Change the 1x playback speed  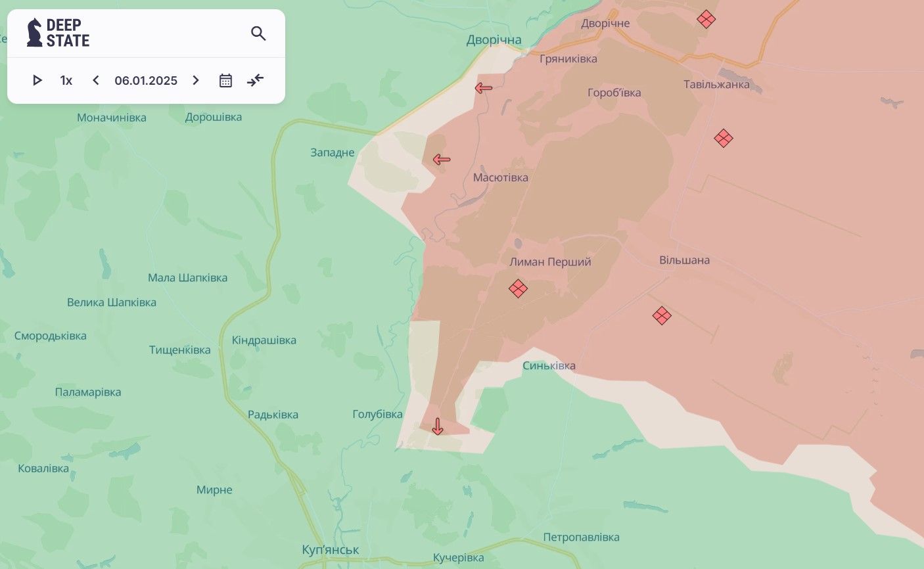coord(66,80)
